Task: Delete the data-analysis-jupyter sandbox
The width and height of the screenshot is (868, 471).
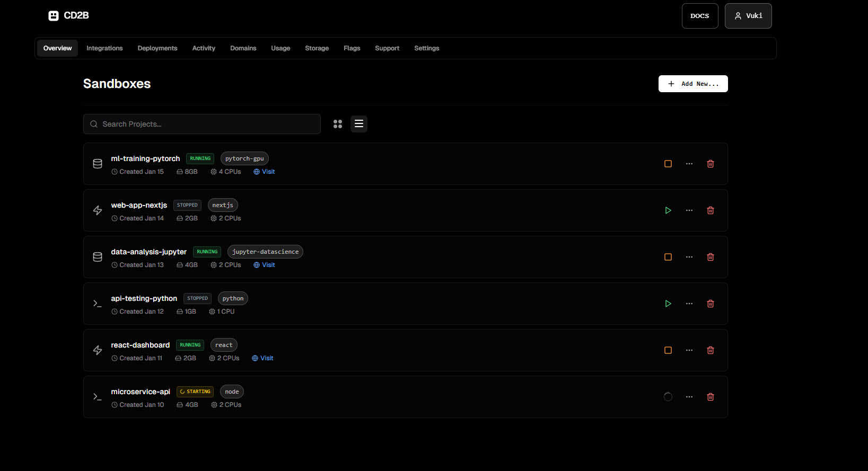Action: click(711, 257)
